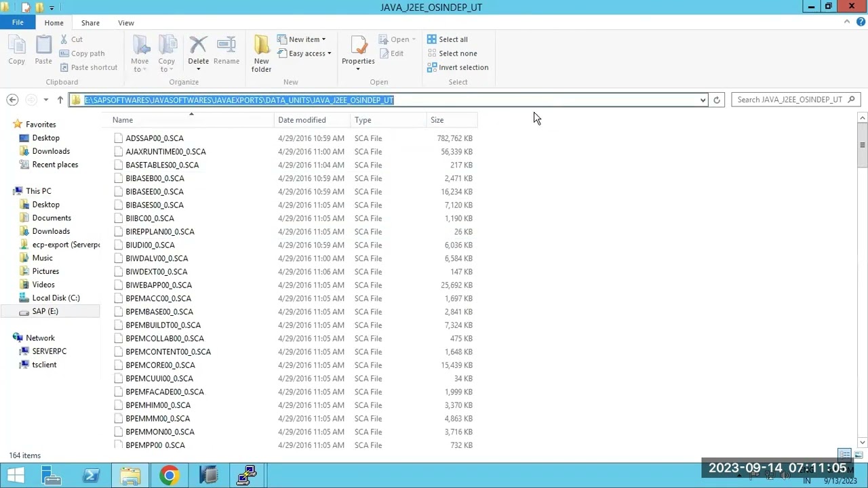Image resolution: width=868 pixels, height=488 pixels.
Task: Switch to the View ribbon tab
Action: 126,23
